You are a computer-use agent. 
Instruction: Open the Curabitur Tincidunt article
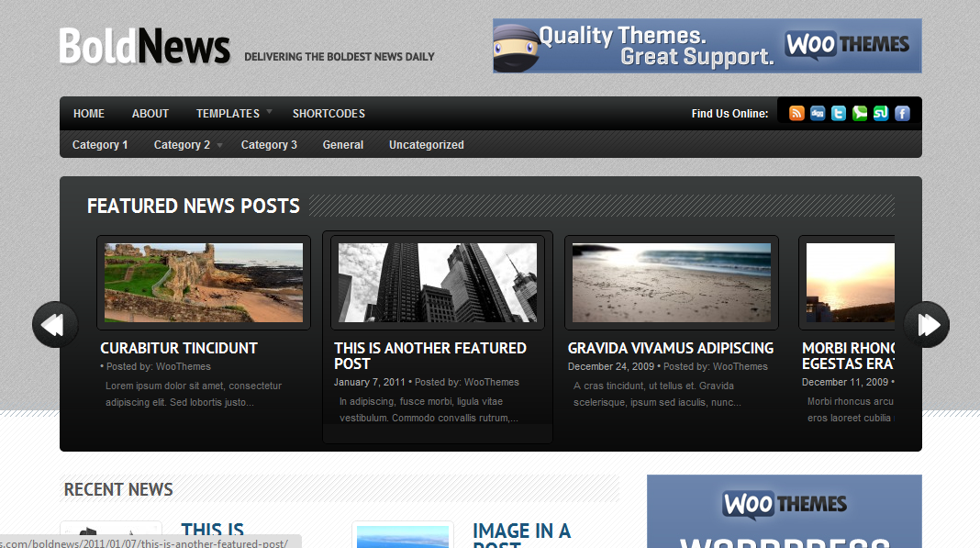[178, 348]
